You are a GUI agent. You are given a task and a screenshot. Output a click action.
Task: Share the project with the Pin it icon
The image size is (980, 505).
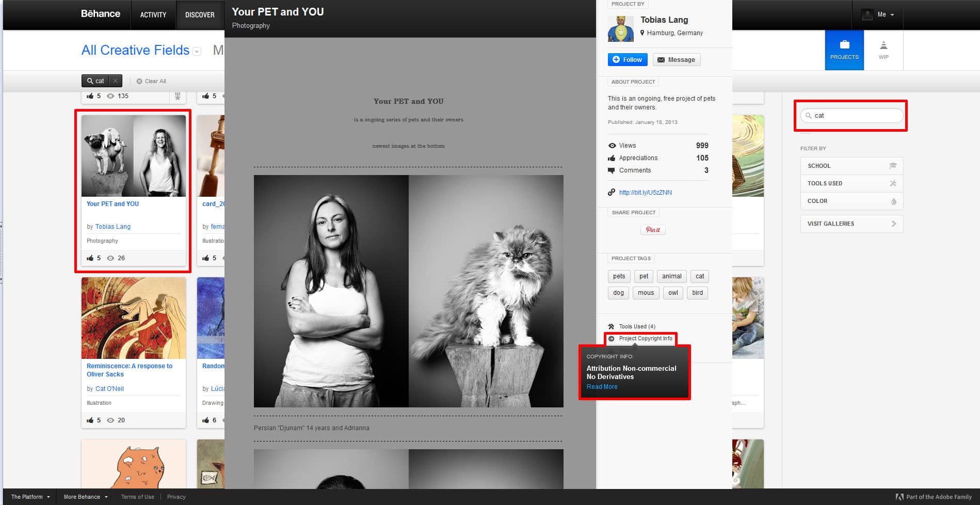[652, 230]
